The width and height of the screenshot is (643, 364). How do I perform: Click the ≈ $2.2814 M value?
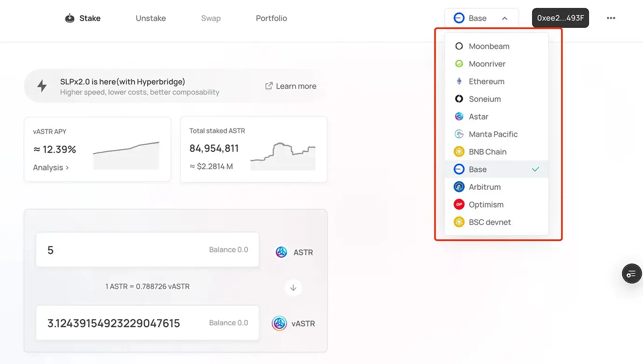pyautogui.click(x=211, y=166)
